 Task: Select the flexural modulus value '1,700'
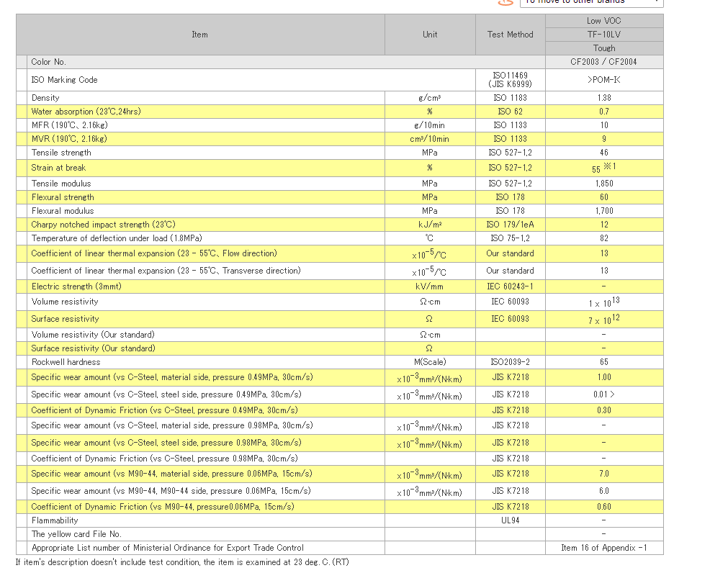click(604, 211)
